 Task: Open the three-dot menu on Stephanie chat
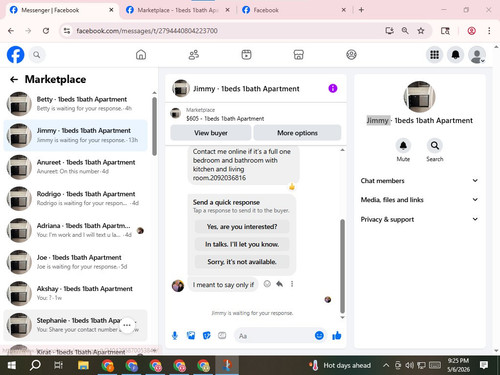tap(127, 325)
